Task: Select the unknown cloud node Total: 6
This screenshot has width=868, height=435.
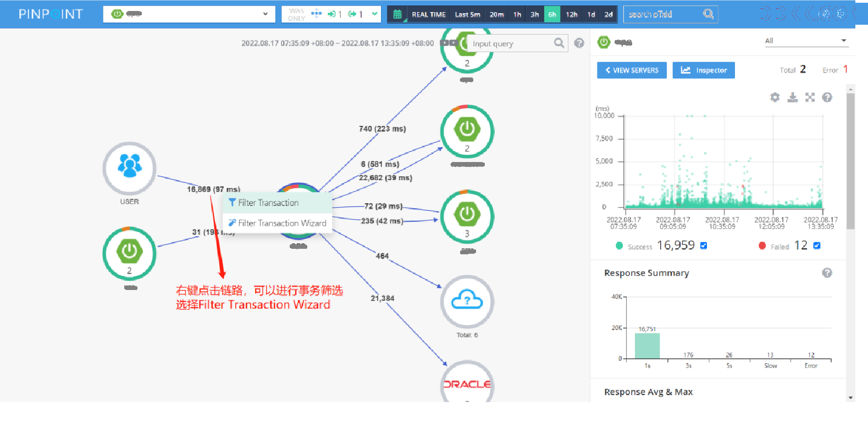Action: (x=467, y=302)
